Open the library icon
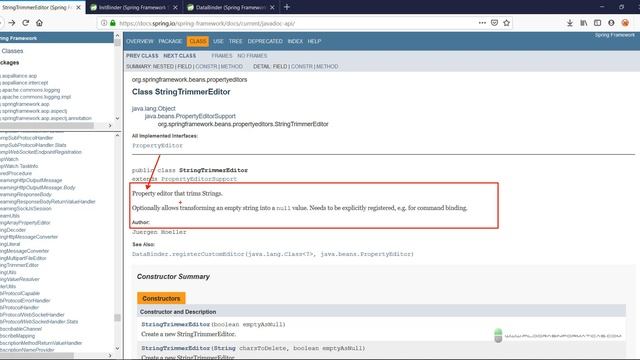Viewport: 640px width, 360px height. [x=584, y=23]
